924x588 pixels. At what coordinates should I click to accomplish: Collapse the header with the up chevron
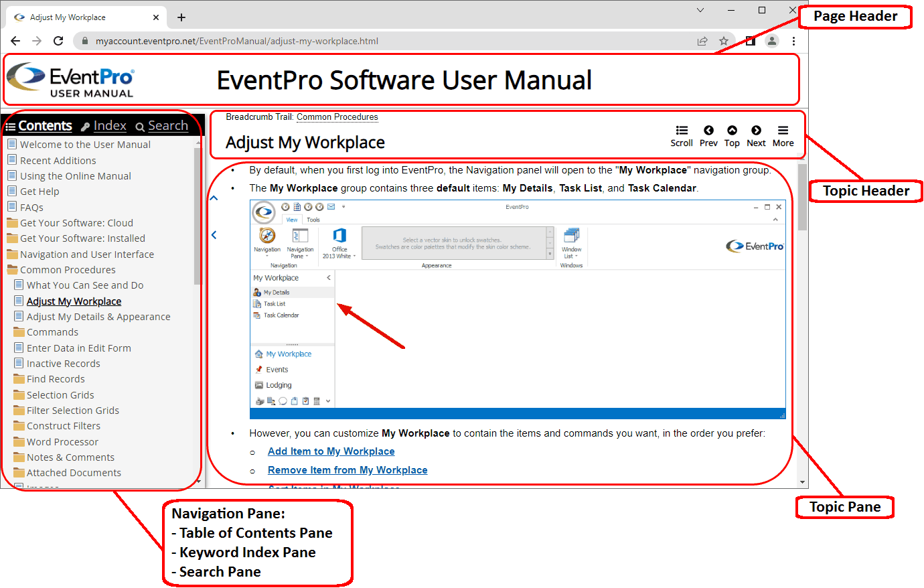(x=214, y=198)
